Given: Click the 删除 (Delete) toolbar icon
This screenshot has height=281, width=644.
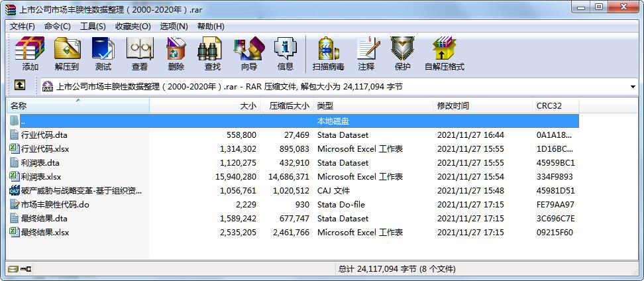Looking at the screenshot, I should pyautogui.click(x=176, y=54).
